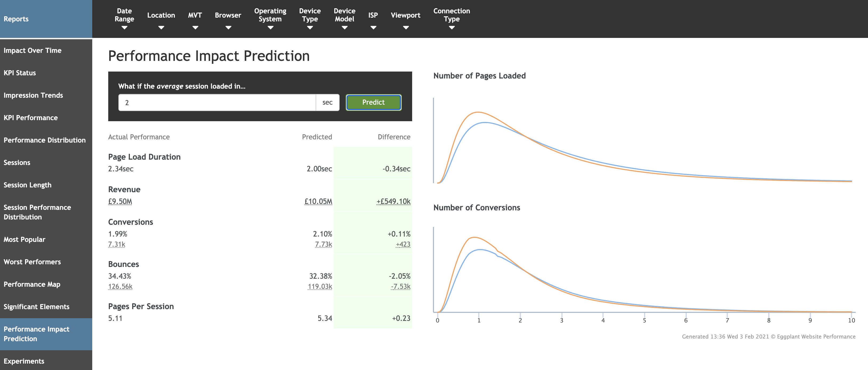This screenshot has width=868, height=370.
Task: Open the revenue £9.50M link
Action: 120,201
